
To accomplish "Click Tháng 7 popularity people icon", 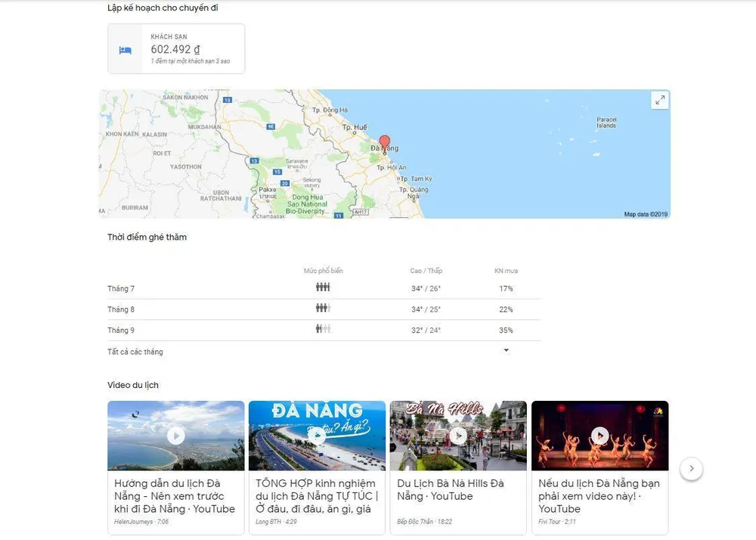I will coord(323,287).
